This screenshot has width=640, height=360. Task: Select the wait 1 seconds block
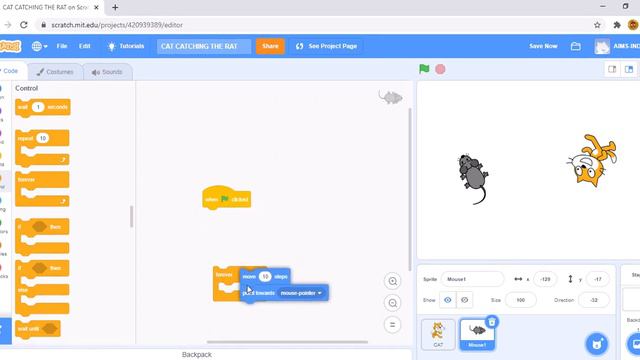point(42,108)
